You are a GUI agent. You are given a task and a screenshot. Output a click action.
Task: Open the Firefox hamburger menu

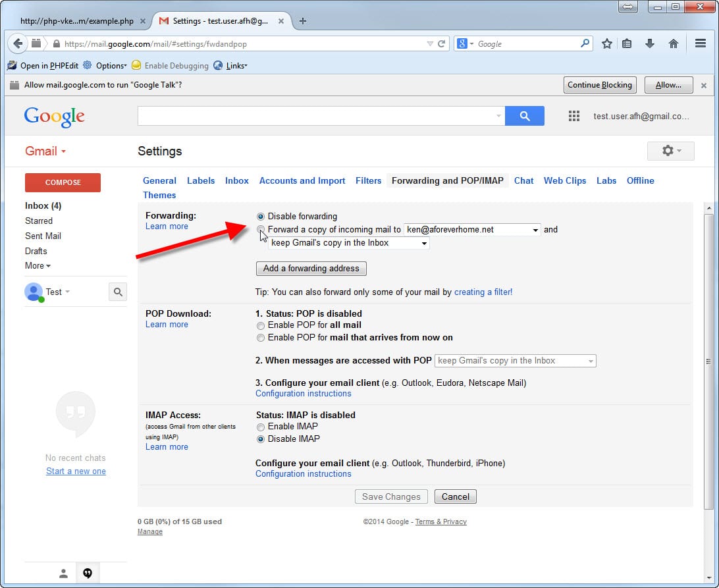click(701, 43)
